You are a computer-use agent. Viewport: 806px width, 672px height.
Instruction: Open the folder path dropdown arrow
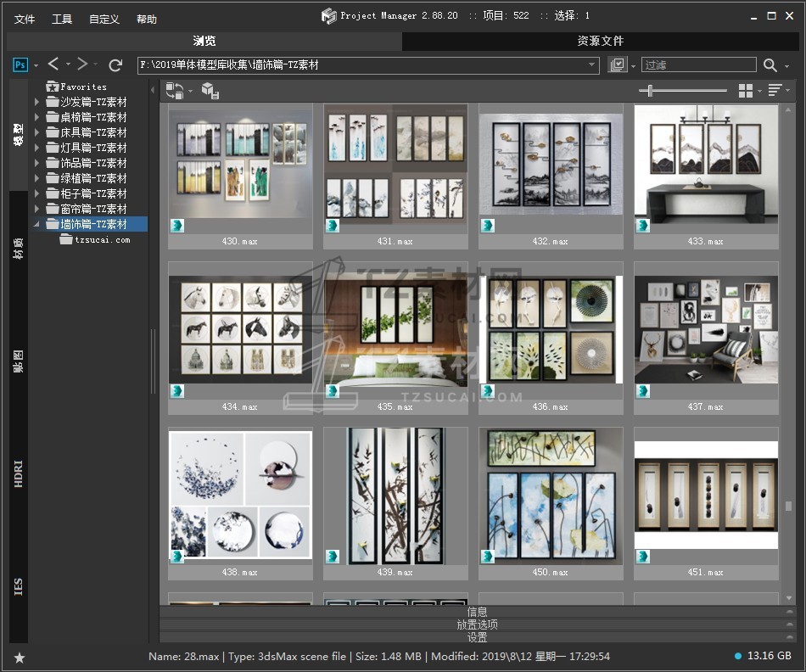pos(592,64)
